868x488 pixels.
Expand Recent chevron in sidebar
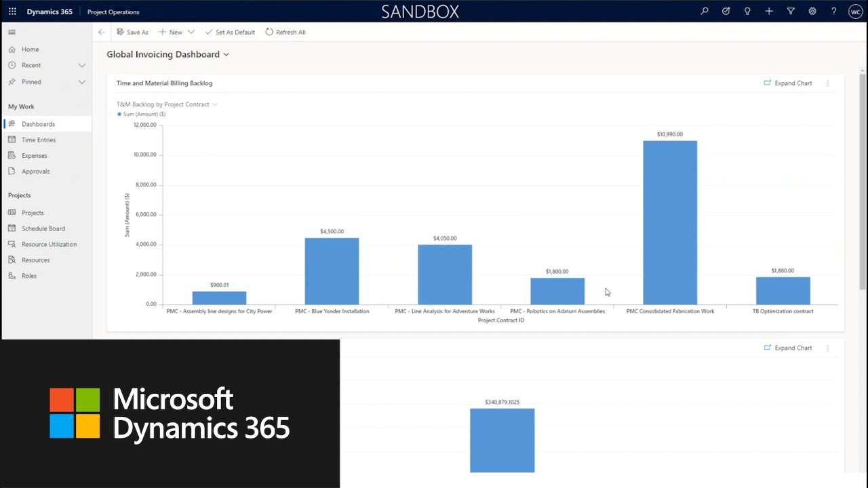82,65
